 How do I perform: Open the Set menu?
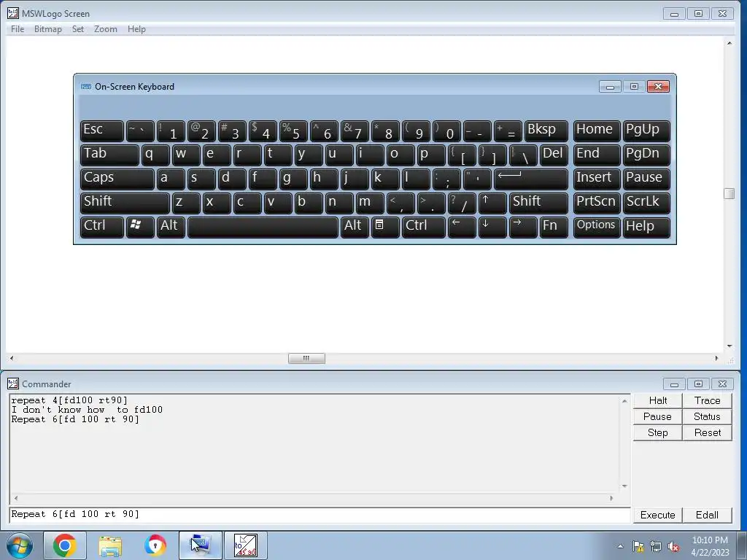tap(77, 29)
